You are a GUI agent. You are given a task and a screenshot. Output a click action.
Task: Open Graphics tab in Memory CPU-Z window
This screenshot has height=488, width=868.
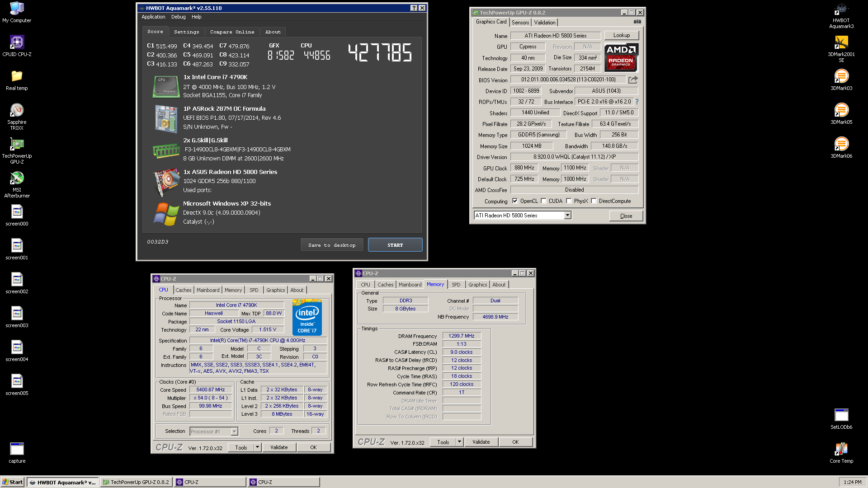477,285
